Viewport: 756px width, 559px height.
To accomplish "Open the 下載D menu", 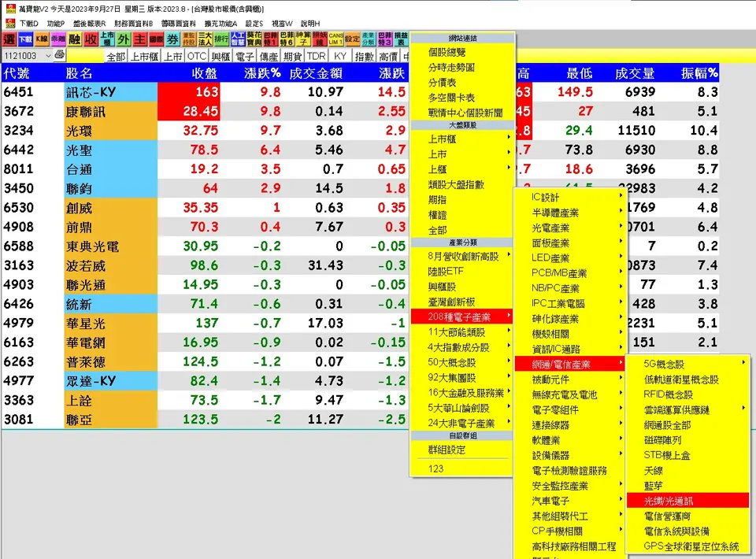I will pos(28,23).
